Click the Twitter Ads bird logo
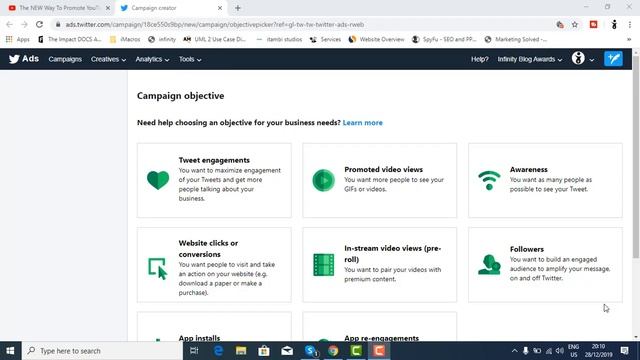The height and width of the screenshot is (360, 640). coord(15,59)
